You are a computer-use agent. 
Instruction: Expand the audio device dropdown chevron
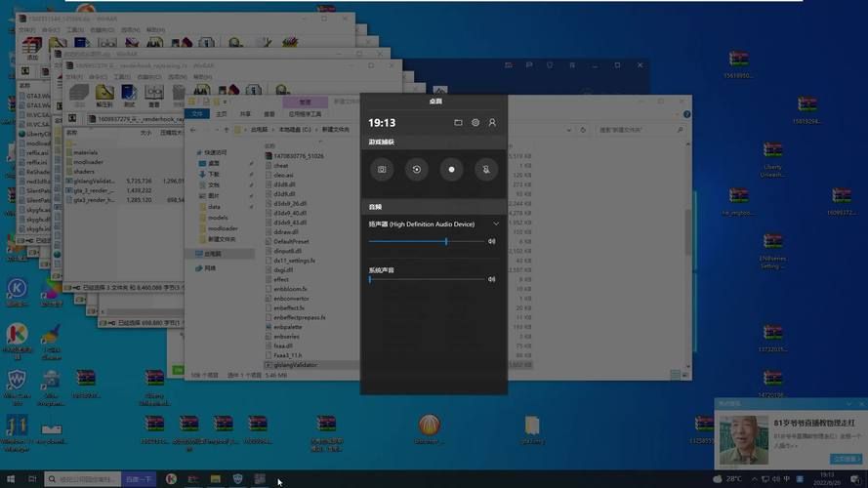click(x=495, y=224)
